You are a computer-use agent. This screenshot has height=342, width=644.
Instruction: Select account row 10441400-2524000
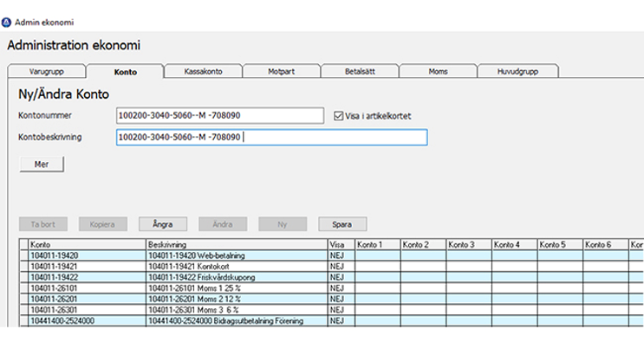click(x=87, y=320)
